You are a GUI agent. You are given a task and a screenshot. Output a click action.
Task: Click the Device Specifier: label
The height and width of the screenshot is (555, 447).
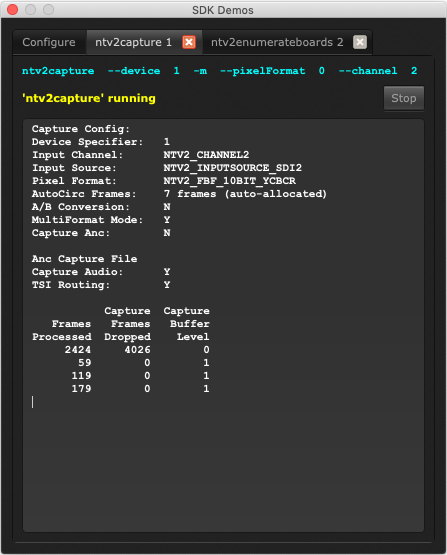[87, 142]
